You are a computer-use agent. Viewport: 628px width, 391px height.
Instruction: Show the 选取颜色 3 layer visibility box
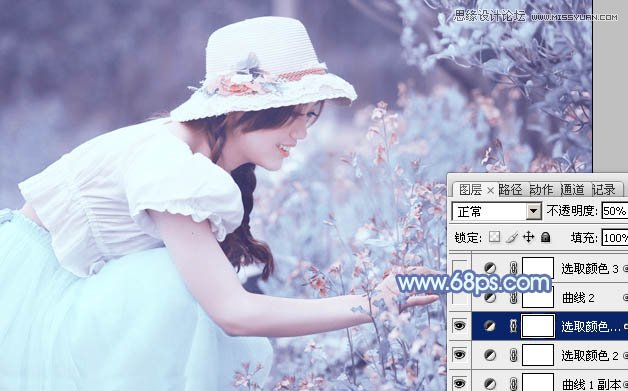pyautogui.click(x=459, y=268)
